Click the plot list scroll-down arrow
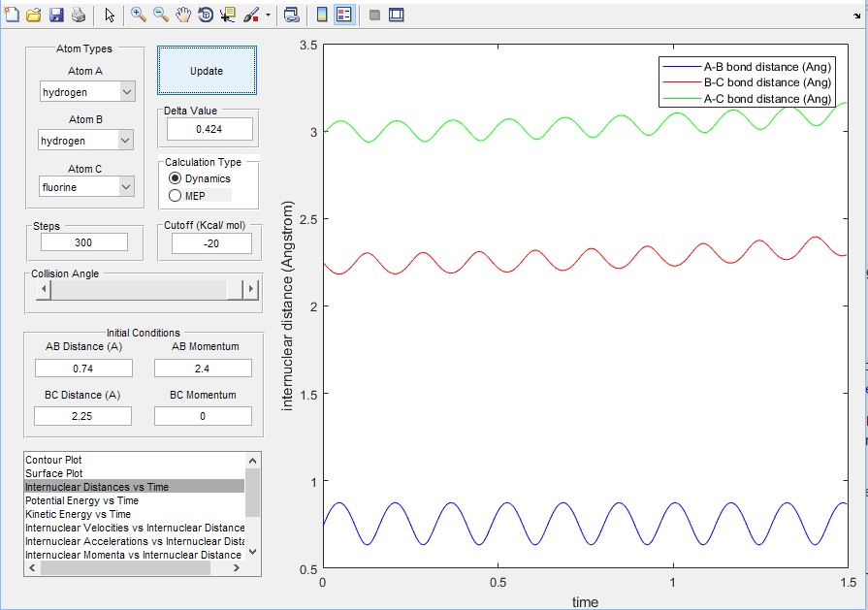 pyautogui.click(x=252, y=552)
